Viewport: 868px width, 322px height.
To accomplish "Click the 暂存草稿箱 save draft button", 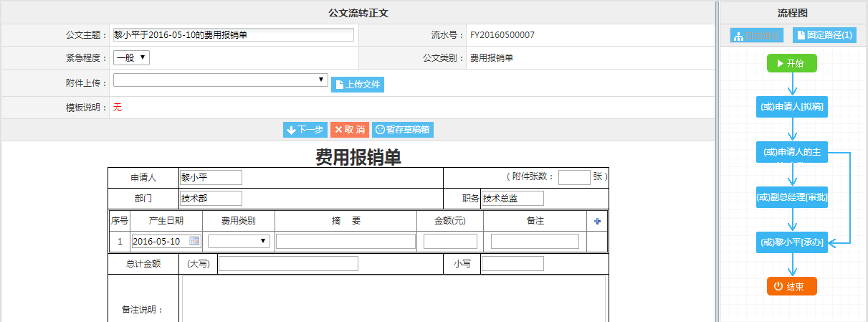I will (x=403, y=130).
